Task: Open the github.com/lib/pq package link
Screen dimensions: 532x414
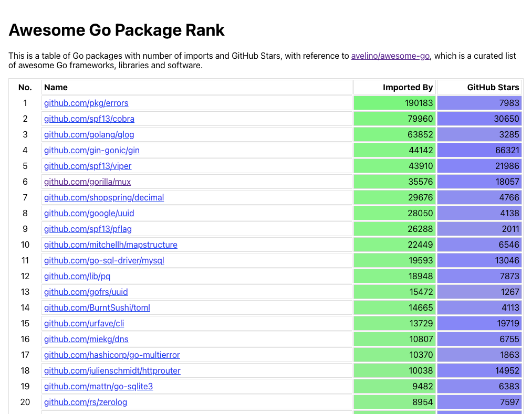Action: [x=77, y=276]
